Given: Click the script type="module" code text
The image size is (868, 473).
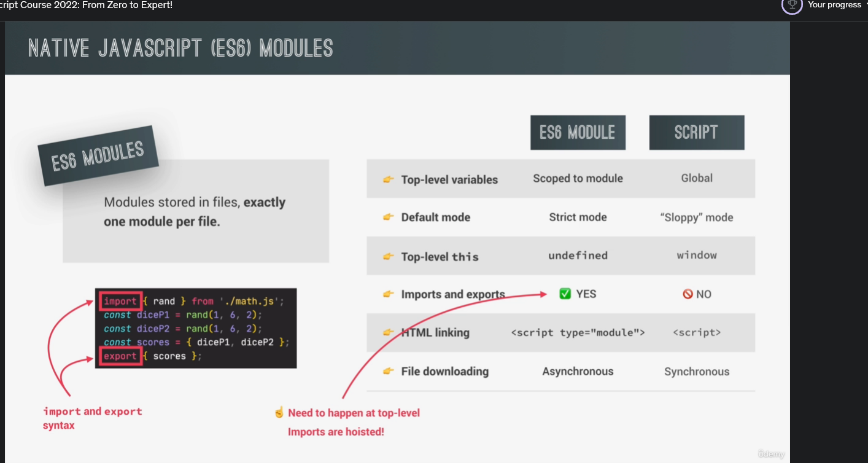Looking at the screenshot, I should pyautogui.click(x=578, y=332).
